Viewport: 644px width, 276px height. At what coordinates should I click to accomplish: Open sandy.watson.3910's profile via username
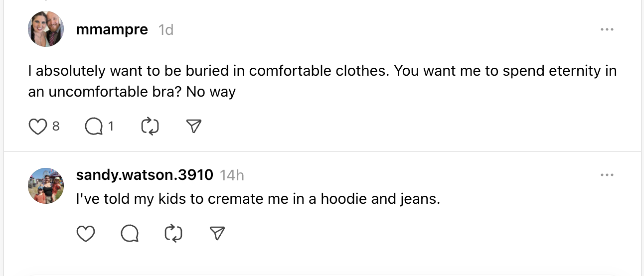coord(145,175)
